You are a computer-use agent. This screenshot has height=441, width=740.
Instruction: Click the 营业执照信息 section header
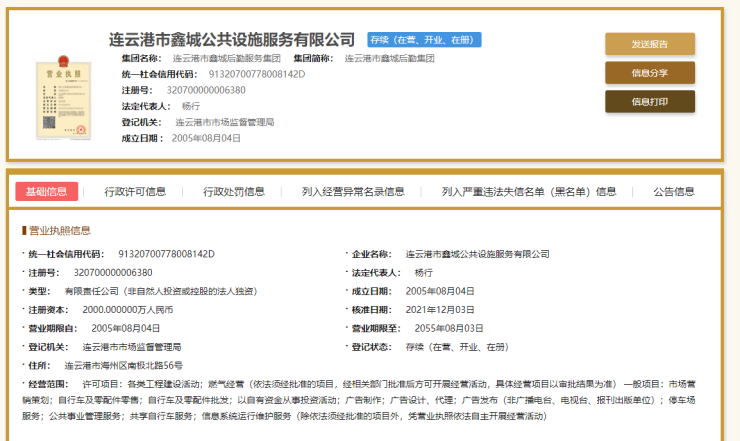click(60, 231)
